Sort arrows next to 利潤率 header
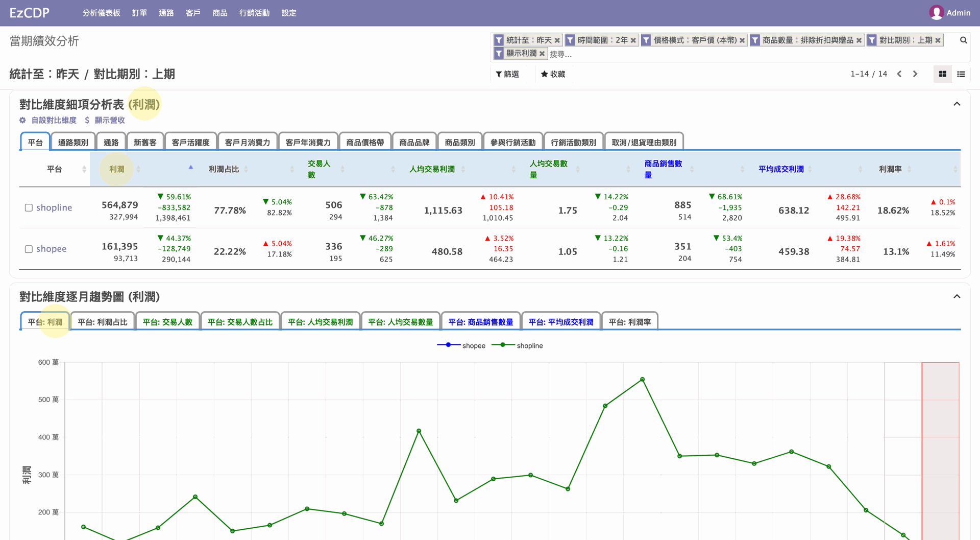 coord(909,169)
